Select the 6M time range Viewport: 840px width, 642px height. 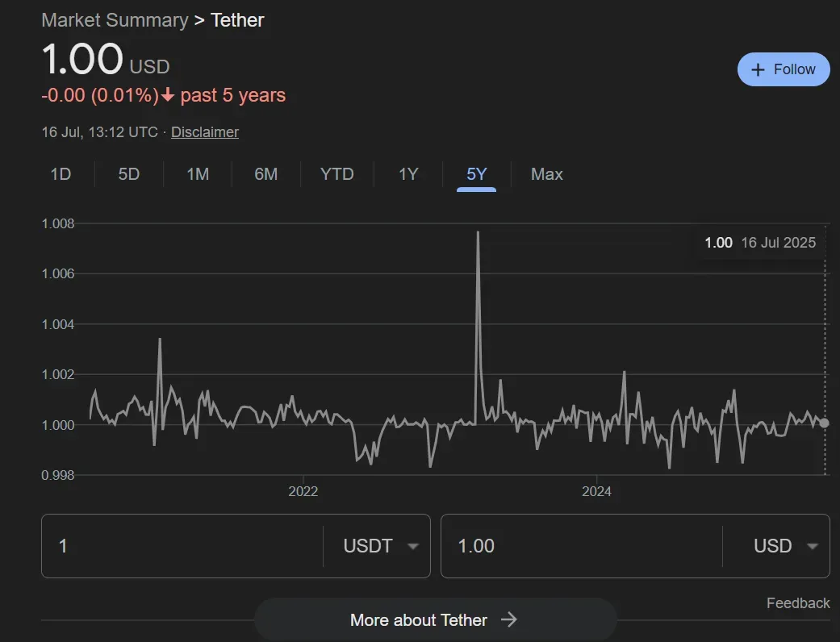pos(265,174)
